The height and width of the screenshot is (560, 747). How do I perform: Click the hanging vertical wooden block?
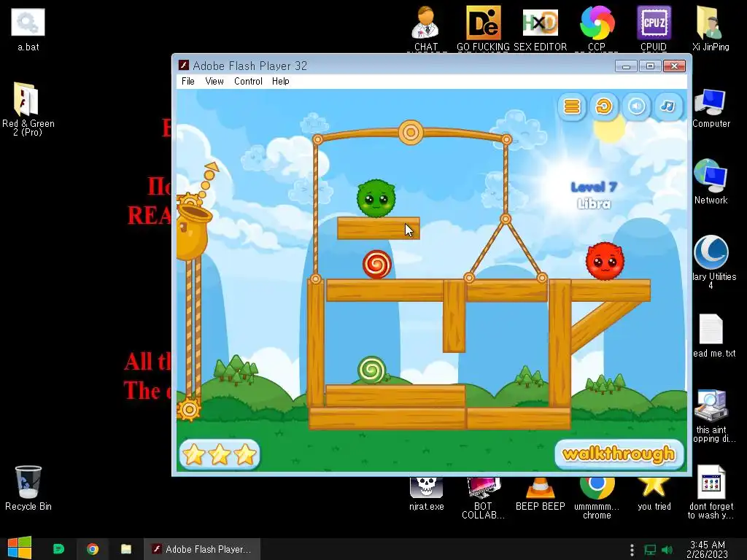click(x=454, y=316)
